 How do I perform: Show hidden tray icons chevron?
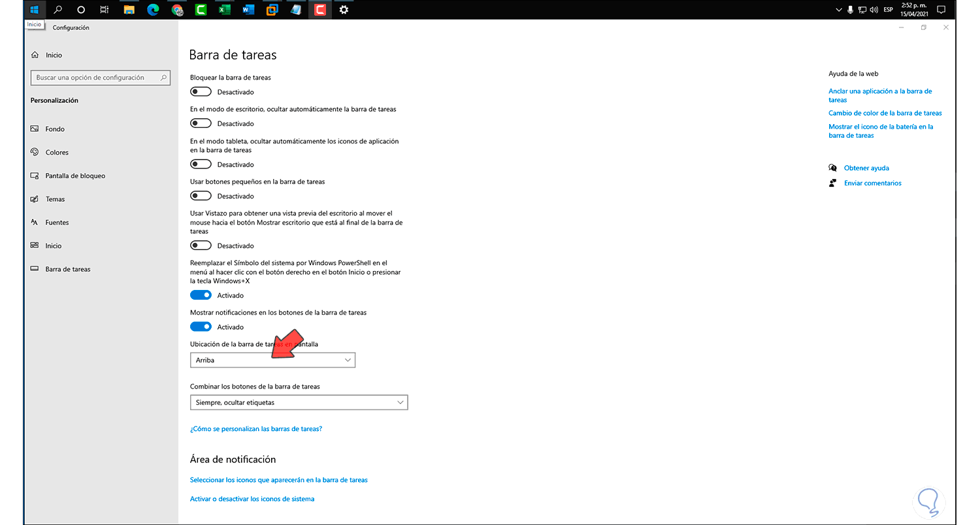point(839,10)
